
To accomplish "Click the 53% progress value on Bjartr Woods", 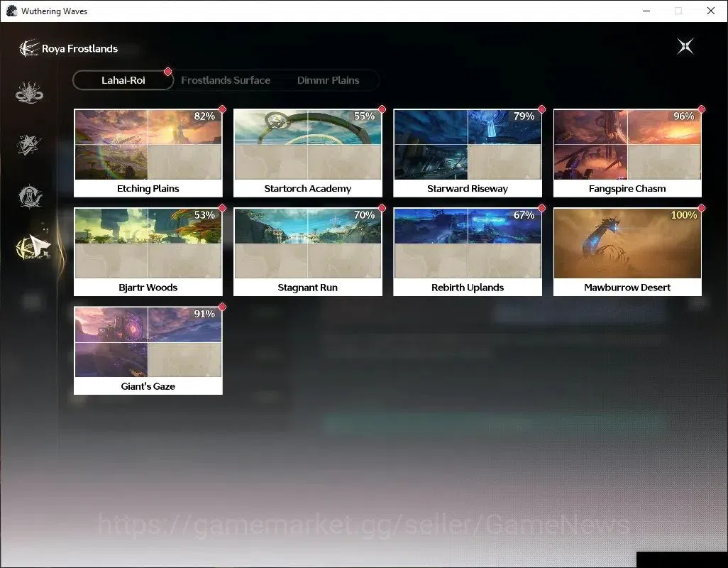I will pyautogui.click(x=204, y=215).
